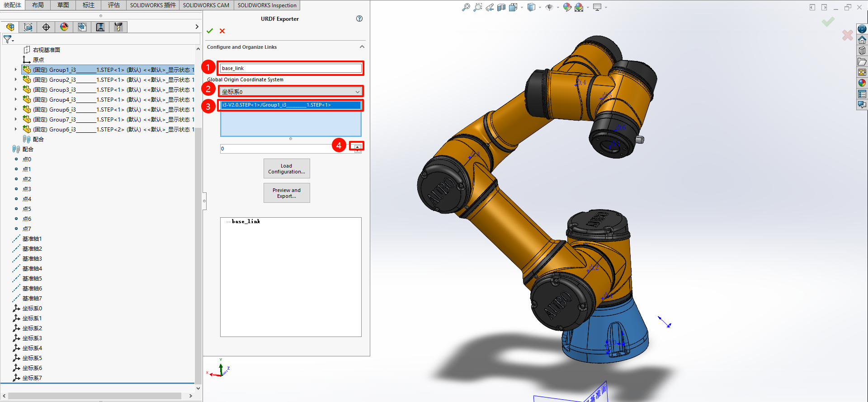Click the link name field containing base_link

point(291,68)
